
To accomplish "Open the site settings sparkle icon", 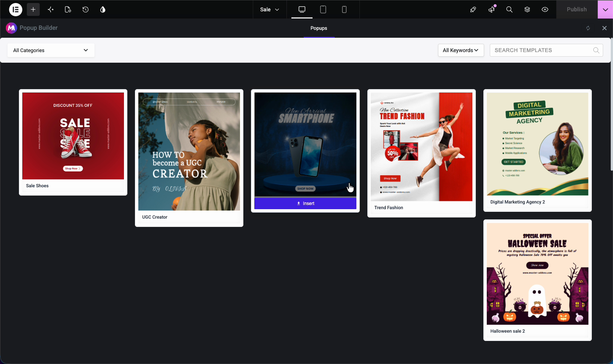I will pyautogui.click(x=51, y=9).
